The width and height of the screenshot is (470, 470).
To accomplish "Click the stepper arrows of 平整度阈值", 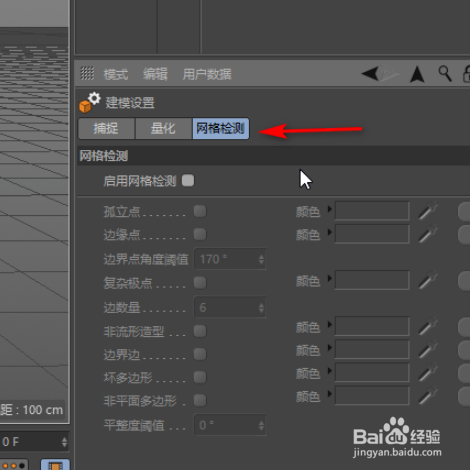I will point(261,425).
